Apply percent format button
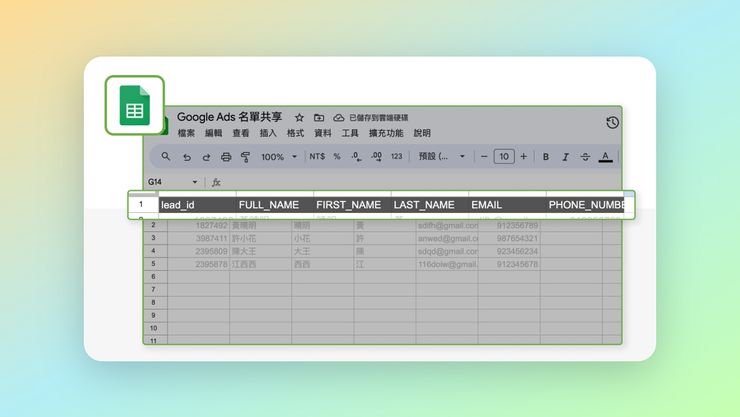 pos(337,156)
